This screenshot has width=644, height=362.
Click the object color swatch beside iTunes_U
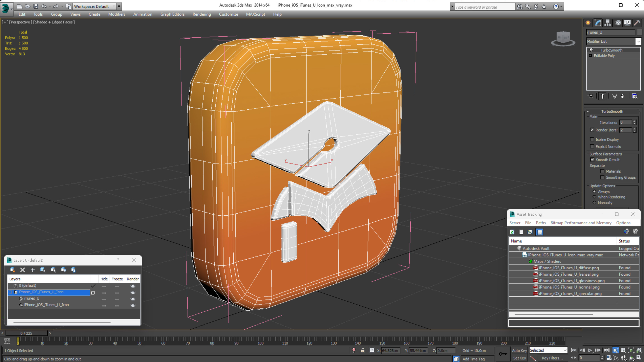[639, 32]
